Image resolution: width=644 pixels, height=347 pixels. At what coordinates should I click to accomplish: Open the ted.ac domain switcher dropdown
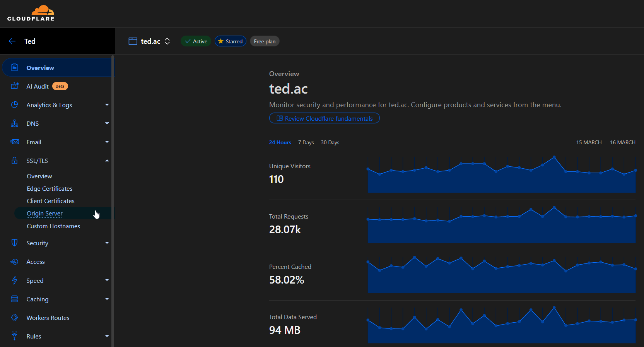tap(167, 41)
